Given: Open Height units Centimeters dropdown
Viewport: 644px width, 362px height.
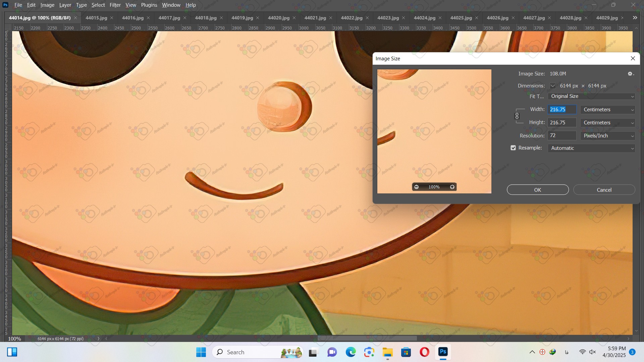Looking at the screenshot, I should [608, 123].
